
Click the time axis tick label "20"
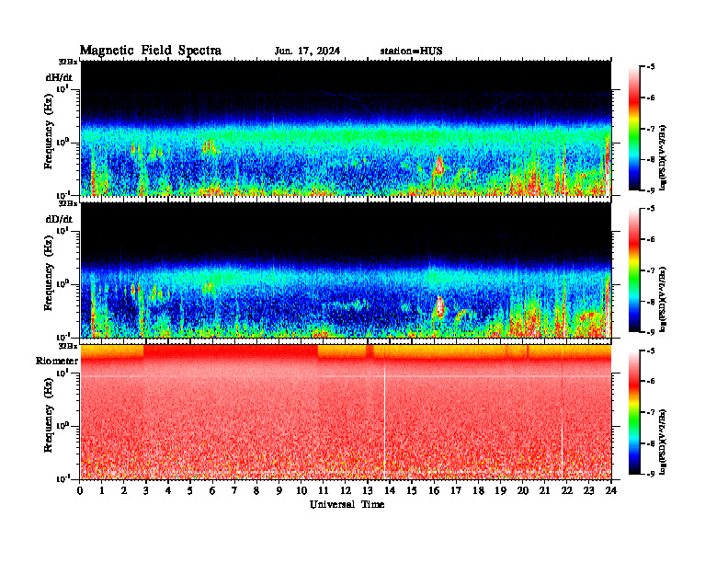pyautogui.click(x=522, y=490)
